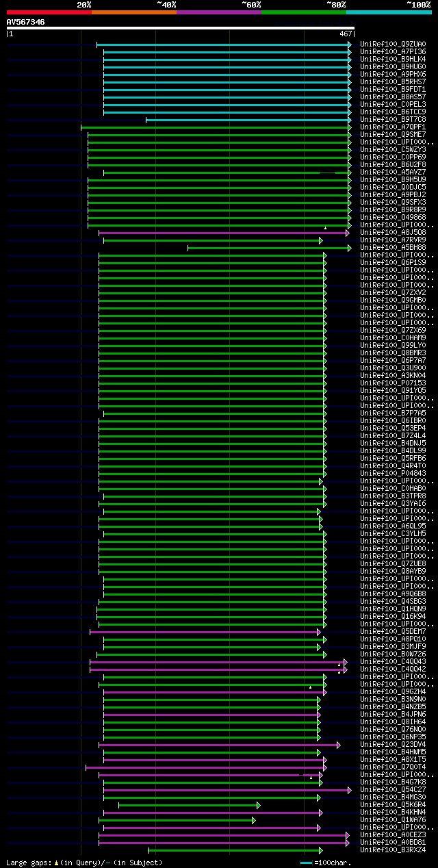Image resolution: width=438 pixels, height=868 pixels.
Task: Select the label UniRef100_B6TCC9
Action: tap(393, 112)
